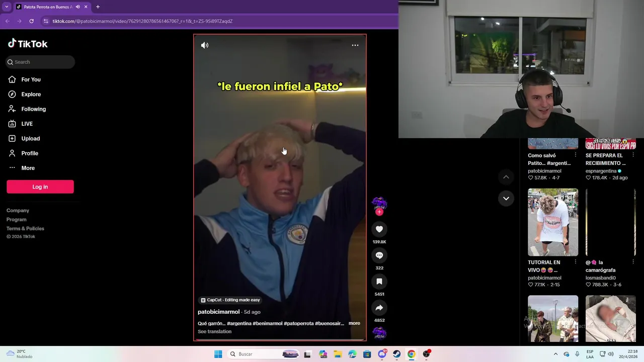
Task: Open options for 'TUTORIAL EN VIVO' video
Action: tap(576, 262)
